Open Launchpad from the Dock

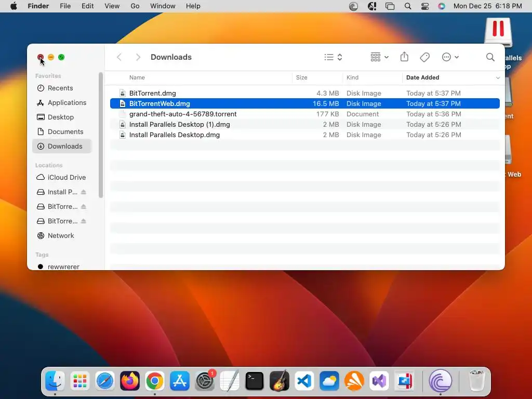tap(79, 381)
